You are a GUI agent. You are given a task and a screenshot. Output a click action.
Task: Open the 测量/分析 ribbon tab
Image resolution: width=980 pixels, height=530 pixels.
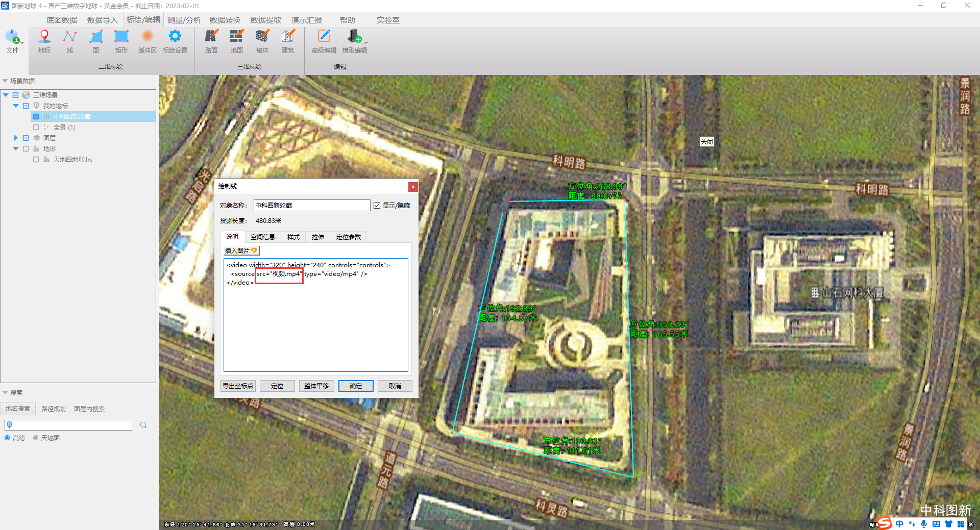click(x=184, y=20)
